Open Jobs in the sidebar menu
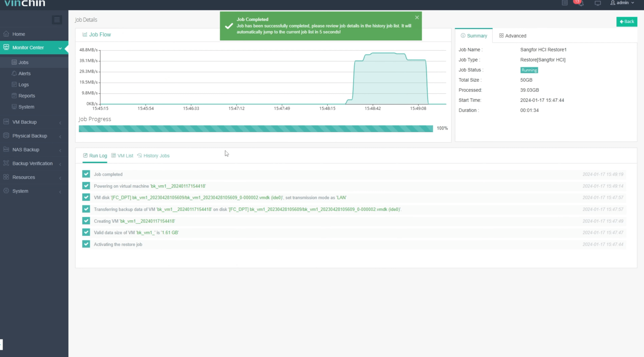Viewport: 644px width, 357px height. 34,62
